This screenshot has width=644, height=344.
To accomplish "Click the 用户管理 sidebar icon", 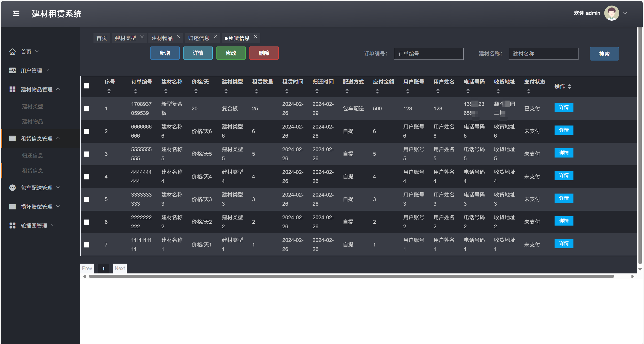I will (x=12, y=71).
